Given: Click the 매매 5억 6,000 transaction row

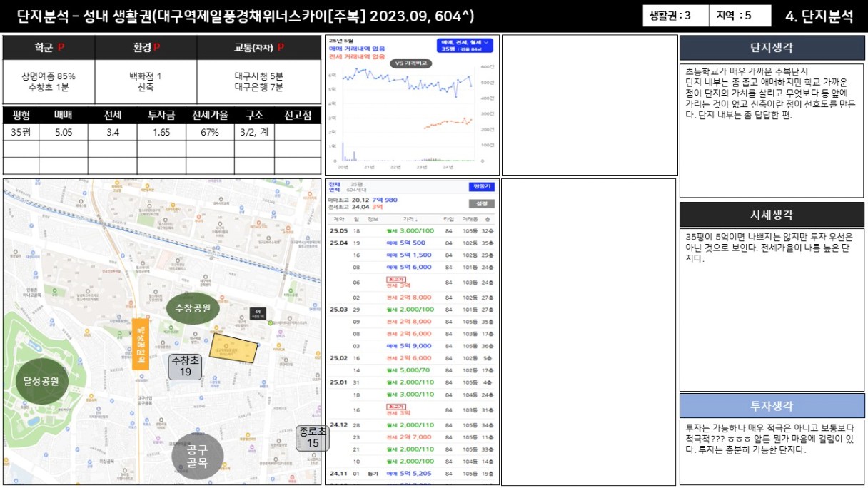Looking at the screenshot, I should coord(410,267).
